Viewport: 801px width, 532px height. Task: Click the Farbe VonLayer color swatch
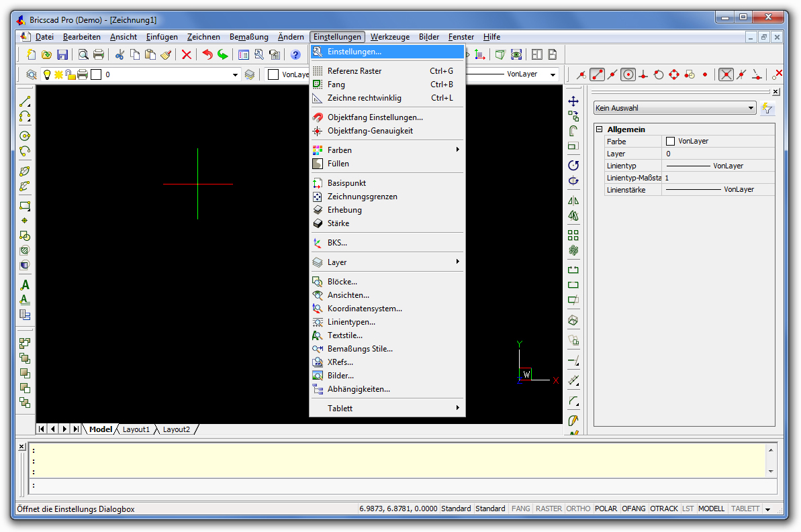[670, 142]
